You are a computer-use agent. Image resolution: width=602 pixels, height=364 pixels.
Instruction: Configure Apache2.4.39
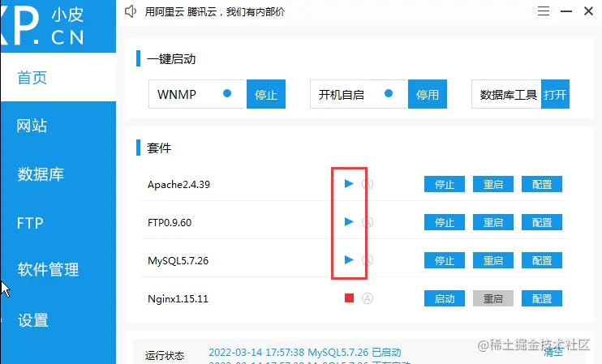[542, 184]
